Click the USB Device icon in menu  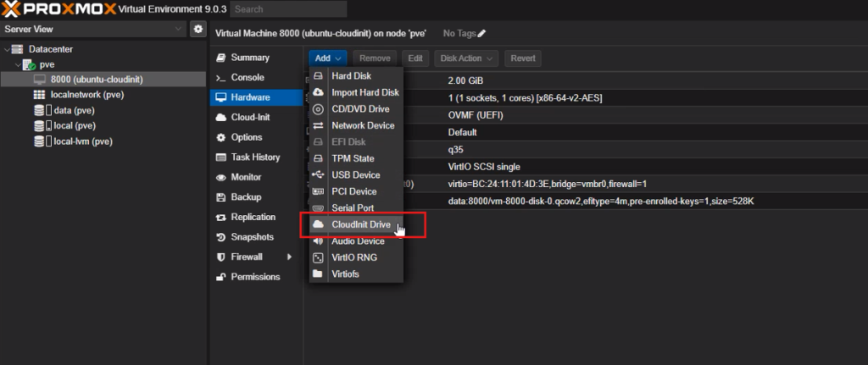point(318,175)
